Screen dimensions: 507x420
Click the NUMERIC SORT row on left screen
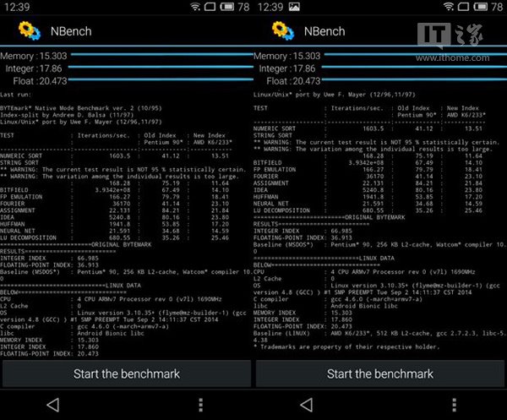tap(114, 155)
